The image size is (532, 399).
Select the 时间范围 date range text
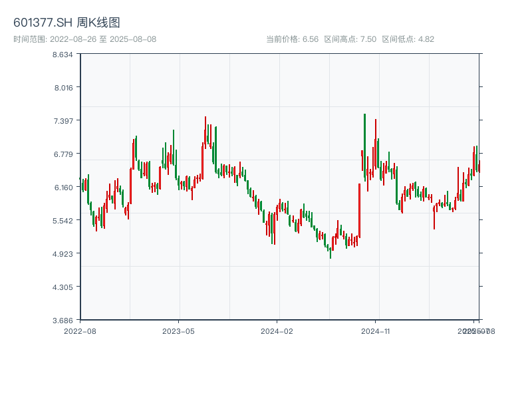click(85, 39)
